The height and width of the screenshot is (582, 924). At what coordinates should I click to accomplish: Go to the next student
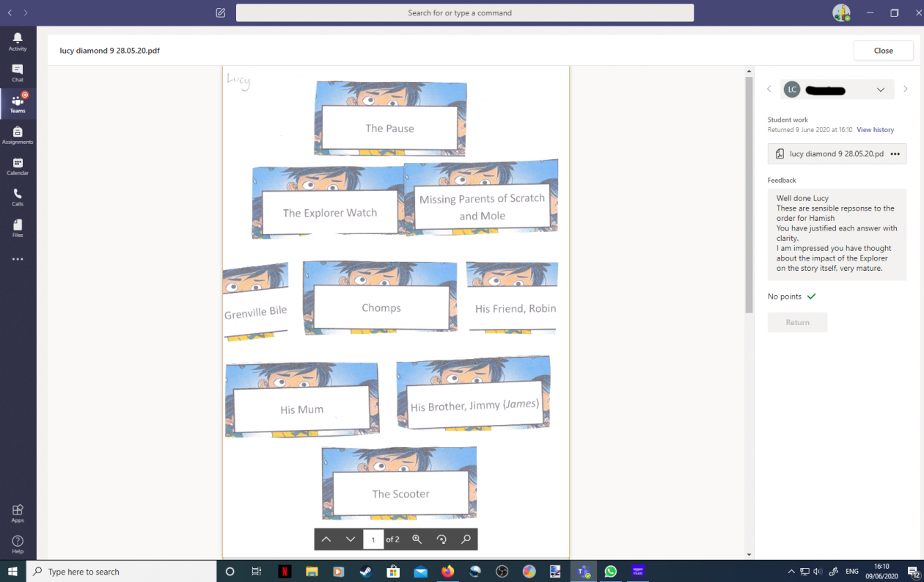click(906, 90)
